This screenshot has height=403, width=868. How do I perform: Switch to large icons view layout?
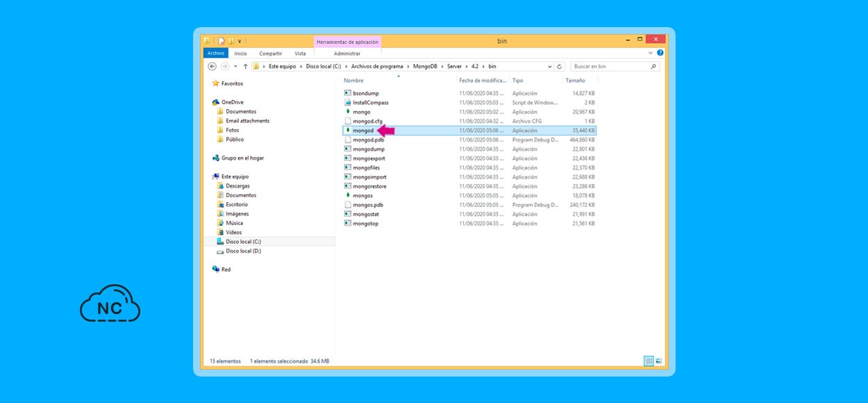pyautogui.click(x=658, y=361)
